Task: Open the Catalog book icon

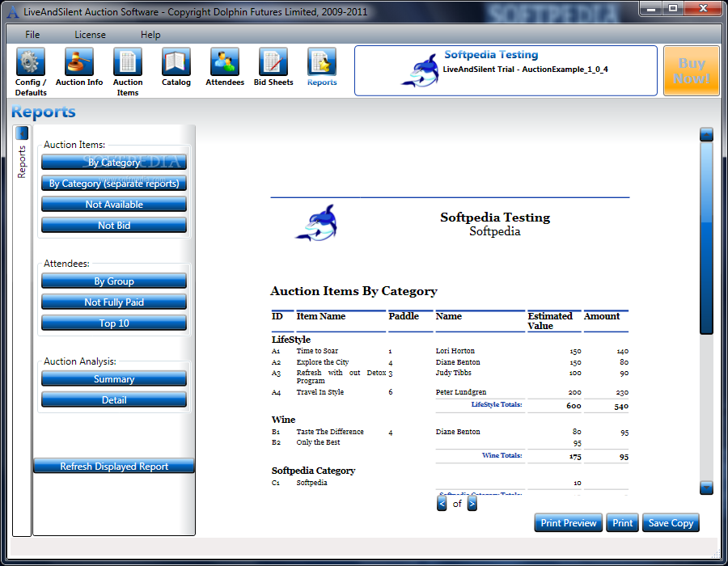Action: pos(176,61)
